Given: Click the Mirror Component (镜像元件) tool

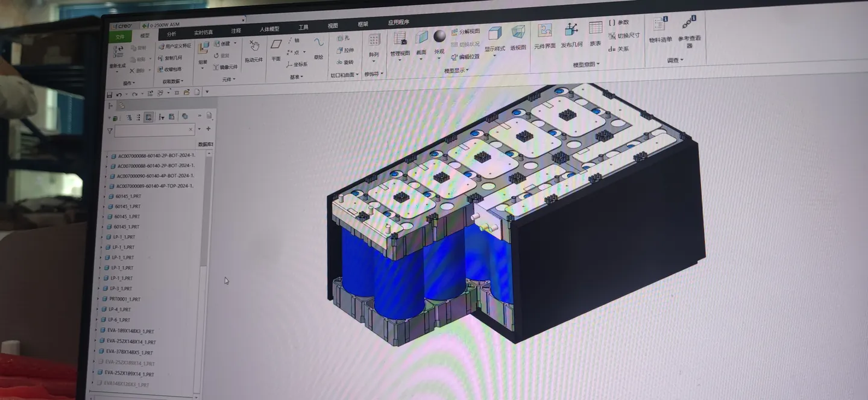Looking at the screenshot, I should (x=225, y=67).
